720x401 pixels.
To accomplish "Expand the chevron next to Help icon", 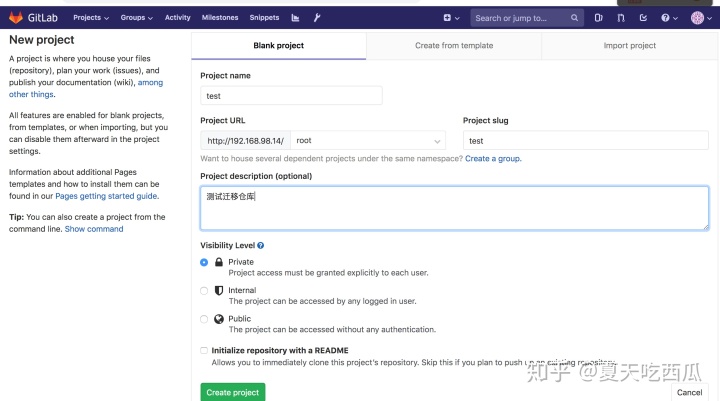I will click(x=675, y=18).
